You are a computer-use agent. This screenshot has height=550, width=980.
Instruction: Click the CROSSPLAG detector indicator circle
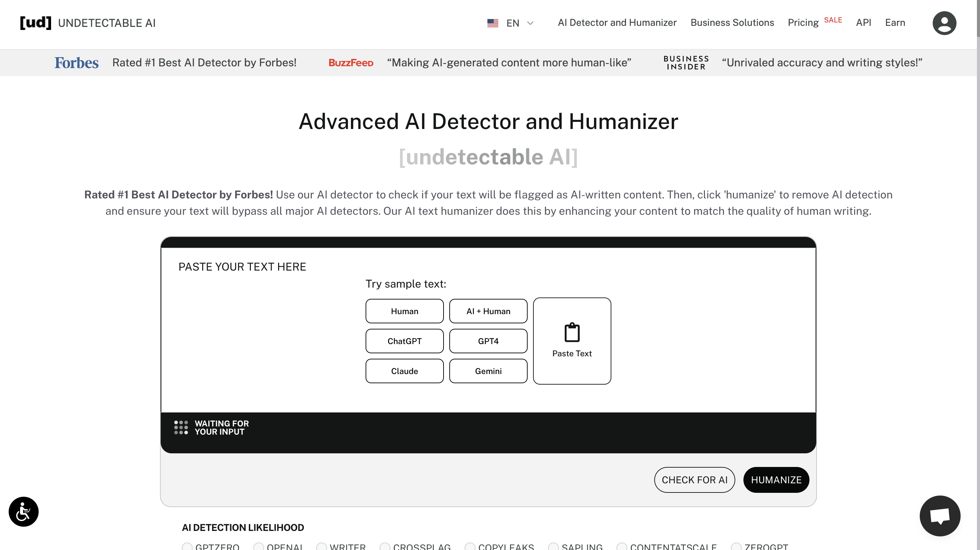[385, 546]
